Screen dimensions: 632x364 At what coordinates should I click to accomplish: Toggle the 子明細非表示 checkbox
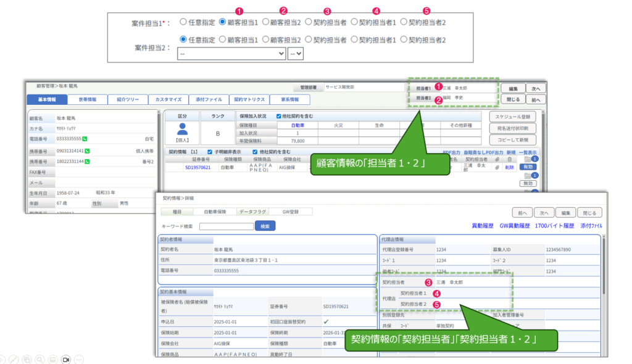[210, 152]
